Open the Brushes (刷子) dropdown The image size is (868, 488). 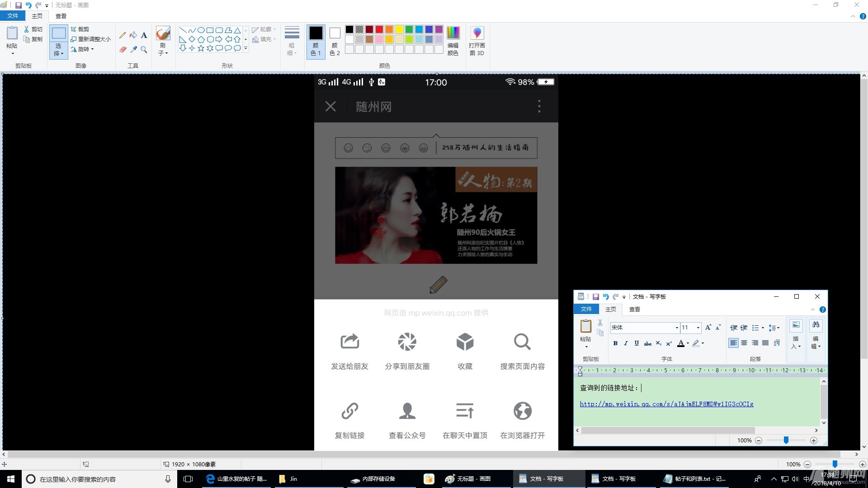tap(163, 41)
